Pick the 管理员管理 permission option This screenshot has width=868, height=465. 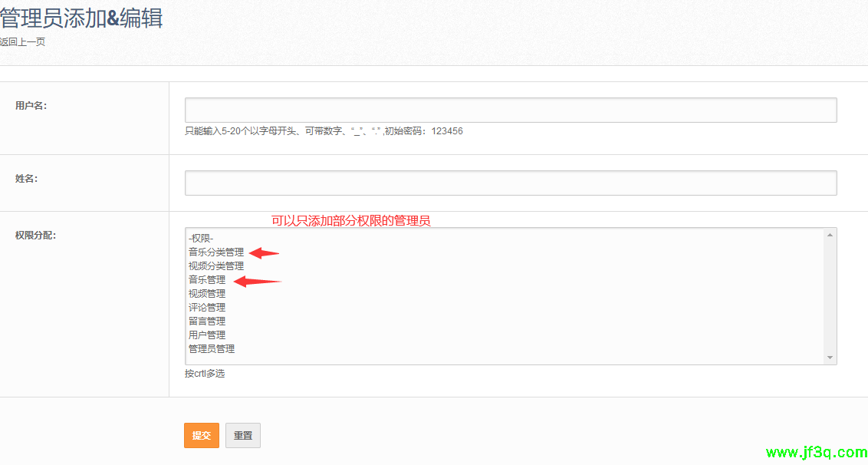click(x=212, y=349)
